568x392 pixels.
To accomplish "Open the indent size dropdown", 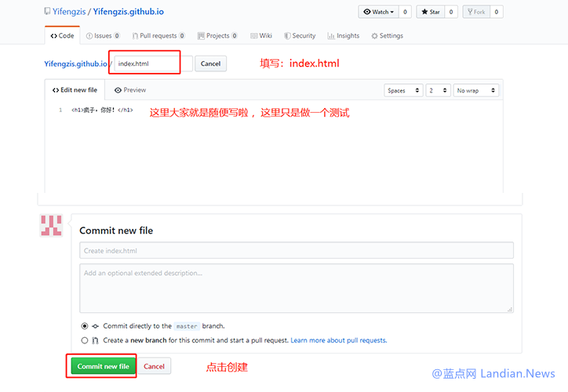I will [439, 90].
